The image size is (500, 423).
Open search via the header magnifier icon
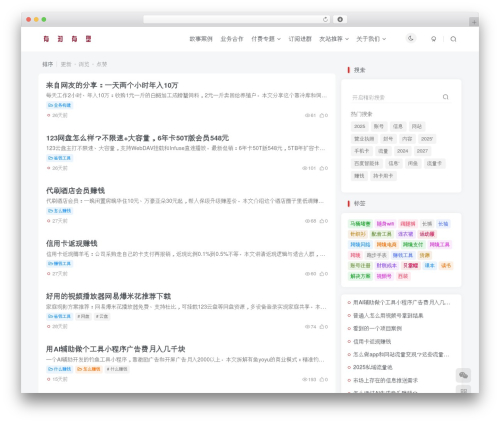pos(453,39)
